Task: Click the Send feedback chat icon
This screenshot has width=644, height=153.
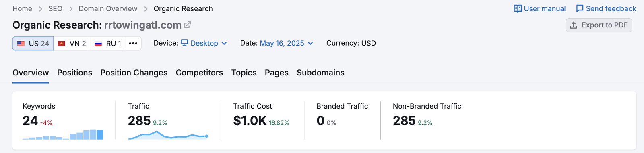Action: [x=580, y=8]
